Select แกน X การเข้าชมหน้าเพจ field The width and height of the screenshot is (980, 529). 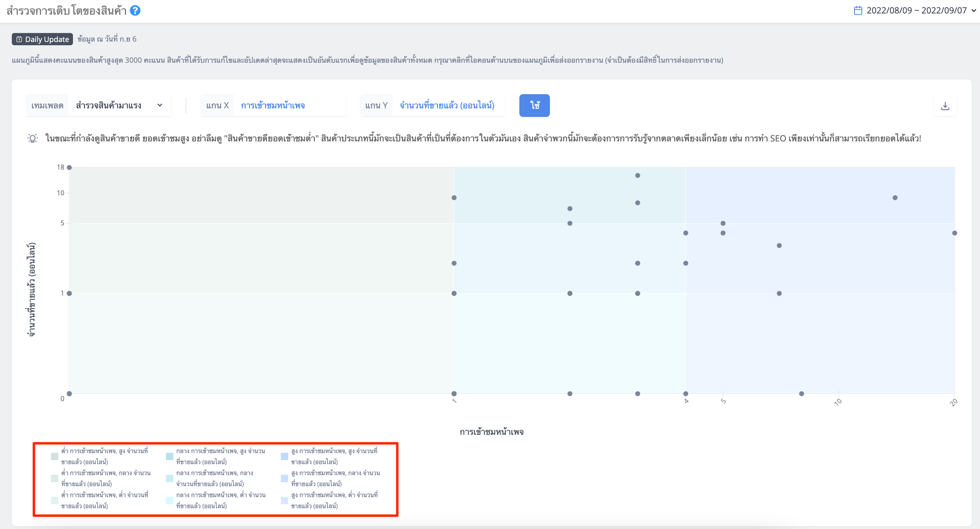pos(273,106)
